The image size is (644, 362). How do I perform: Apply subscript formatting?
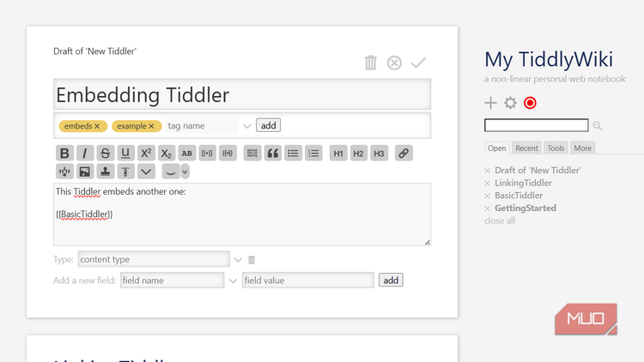click(167, 153)
